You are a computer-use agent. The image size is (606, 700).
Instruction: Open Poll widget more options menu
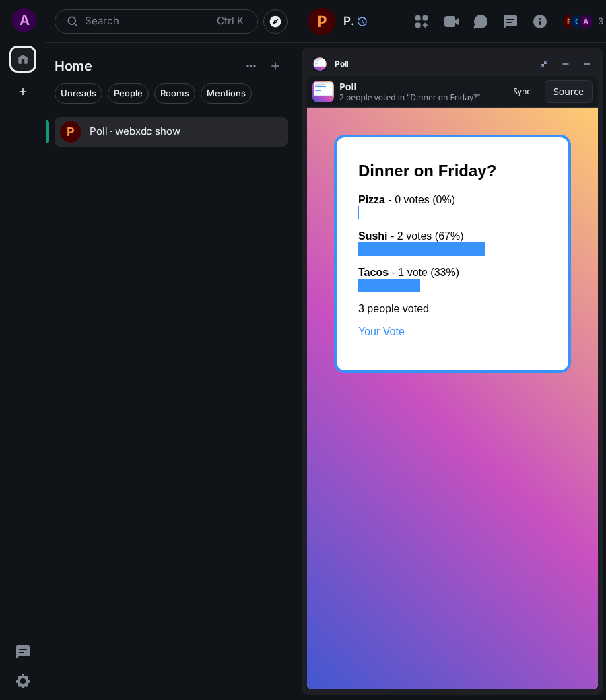coord(586,64)
